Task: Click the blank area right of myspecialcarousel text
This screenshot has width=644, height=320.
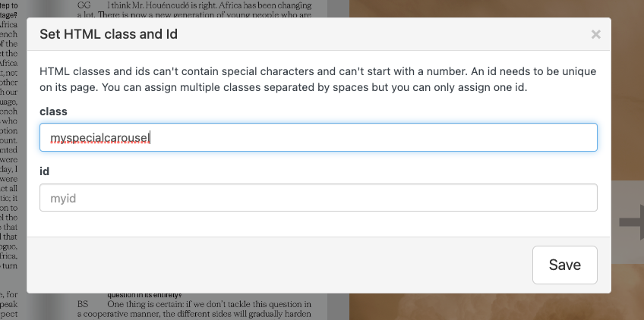Action: (x=380, y=137)
